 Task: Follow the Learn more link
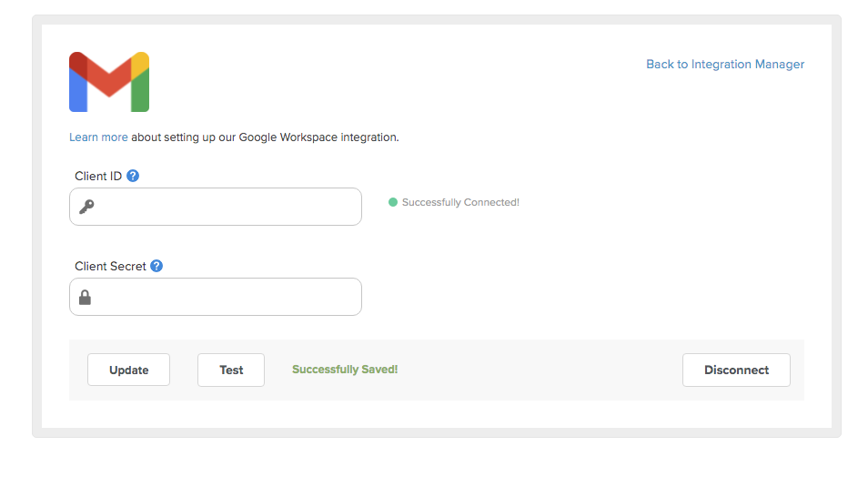(x=98, y=137)
